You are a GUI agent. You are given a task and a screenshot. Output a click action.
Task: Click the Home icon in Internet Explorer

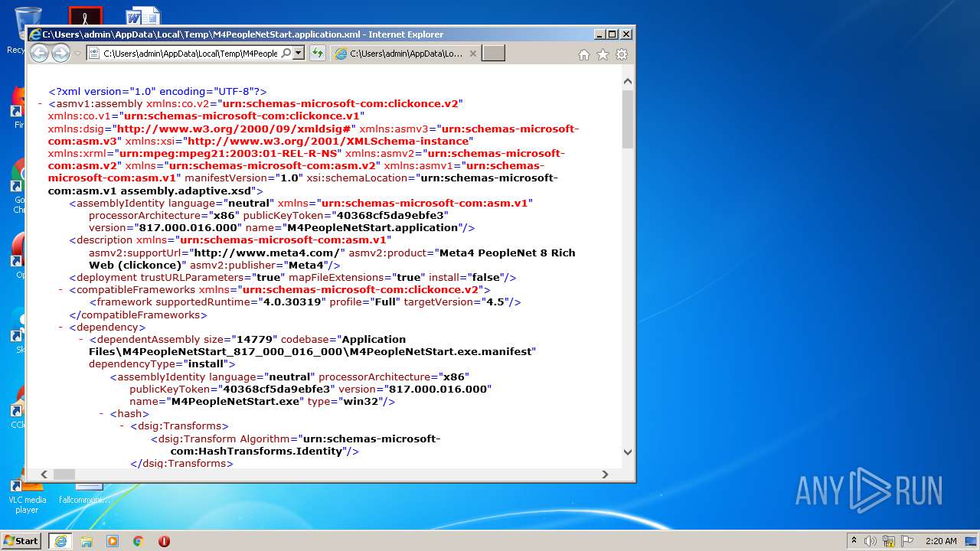point(584,54)
